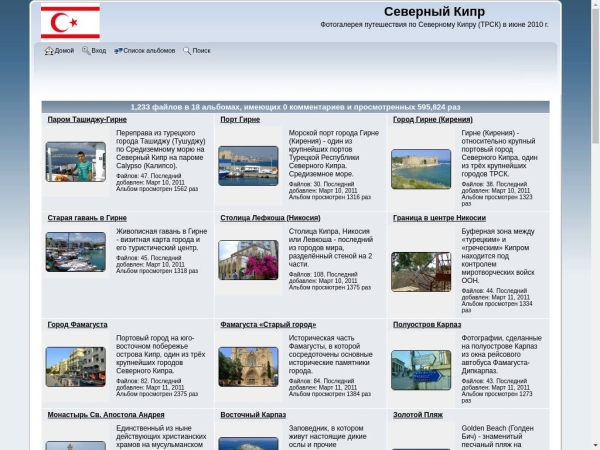Click the text 'Альбом просмотрен 2375 раз'
The height and width of the screenshot is (450, 600).
pyautogui.click(x=157, y=394)
